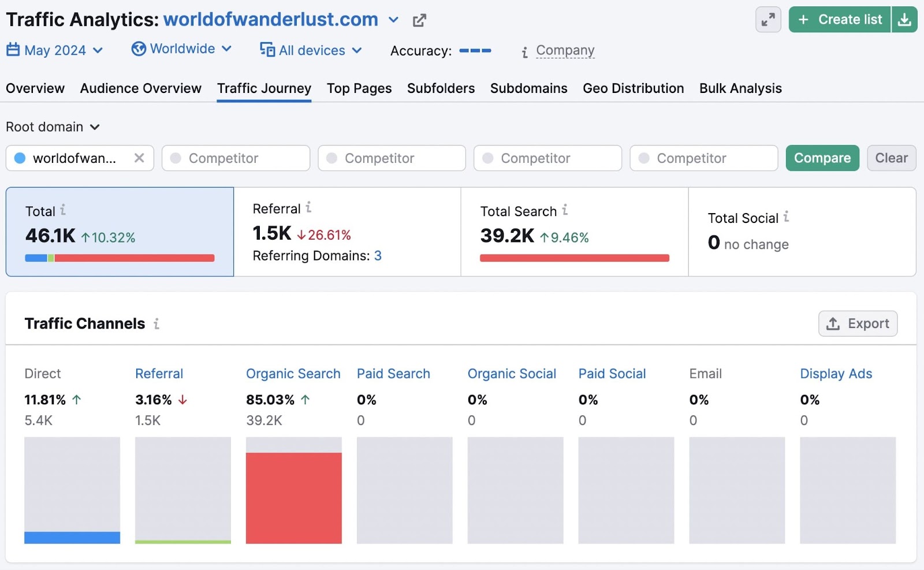The height and width of the screenshot is (570, 924).
Task: Click the Clear button
Action: pos(891,158)
